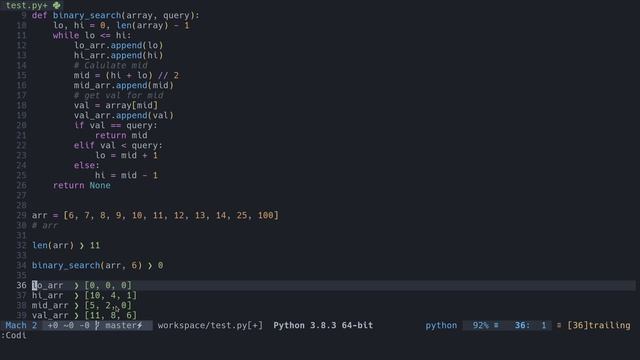Screen dimensions: 640x360
Task: Click the '# arr' comment line
Action: (45, 225)
